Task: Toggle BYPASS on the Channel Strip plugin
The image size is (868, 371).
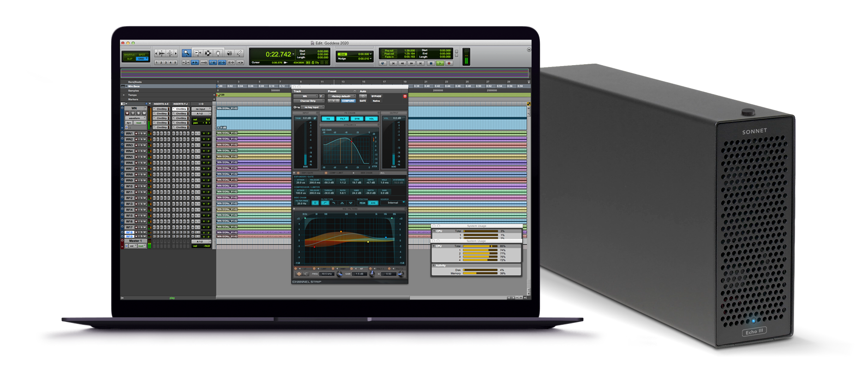Action: (376, 96)
